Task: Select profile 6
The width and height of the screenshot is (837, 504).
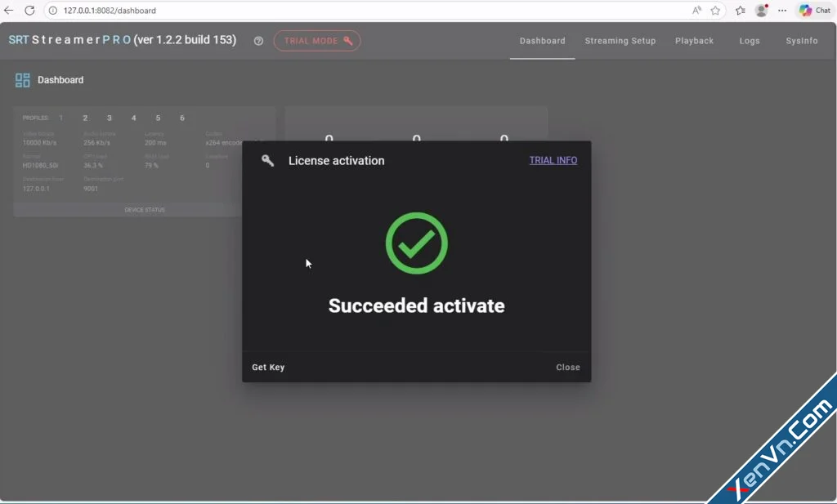Action: 182,118
